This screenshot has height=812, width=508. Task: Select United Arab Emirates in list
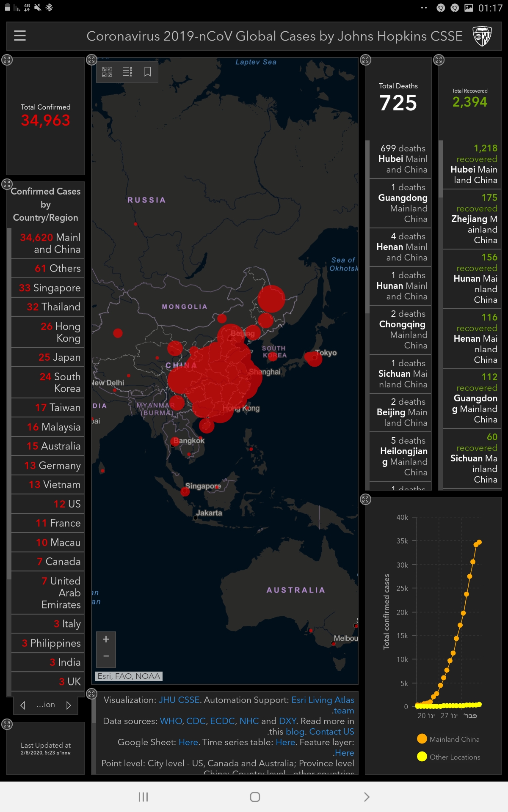tap(48, 593)
